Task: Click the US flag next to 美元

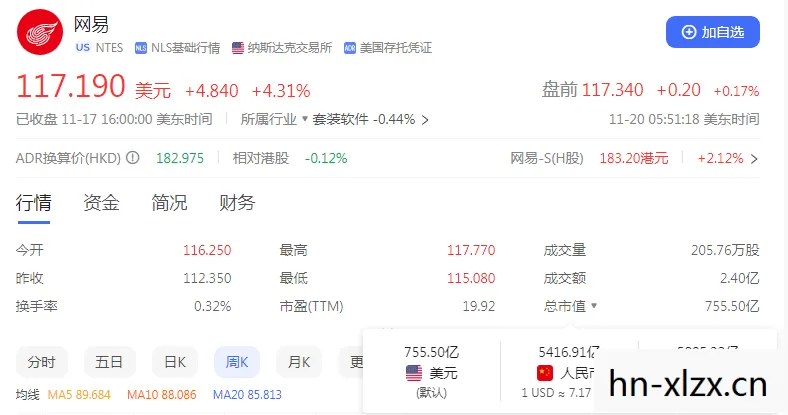Action: click(414, 373)
